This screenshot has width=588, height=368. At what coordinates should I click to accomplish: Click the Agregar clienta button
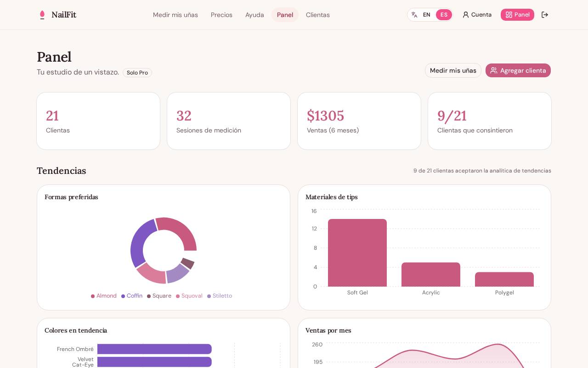tap(518, 70)
